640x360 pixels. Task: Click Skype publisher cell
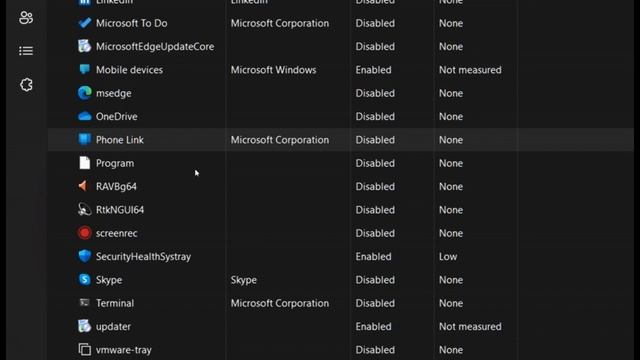[244, 280]
